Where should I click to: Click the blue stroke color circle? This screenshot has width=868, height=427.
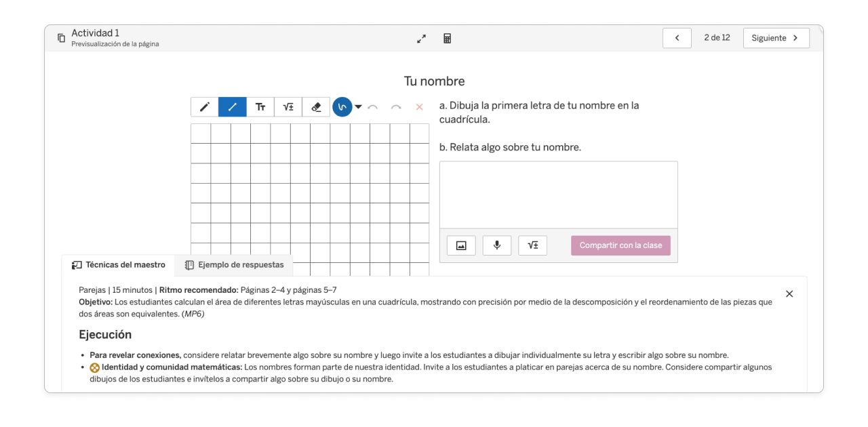pyautogui.click(x=342, y=107)
